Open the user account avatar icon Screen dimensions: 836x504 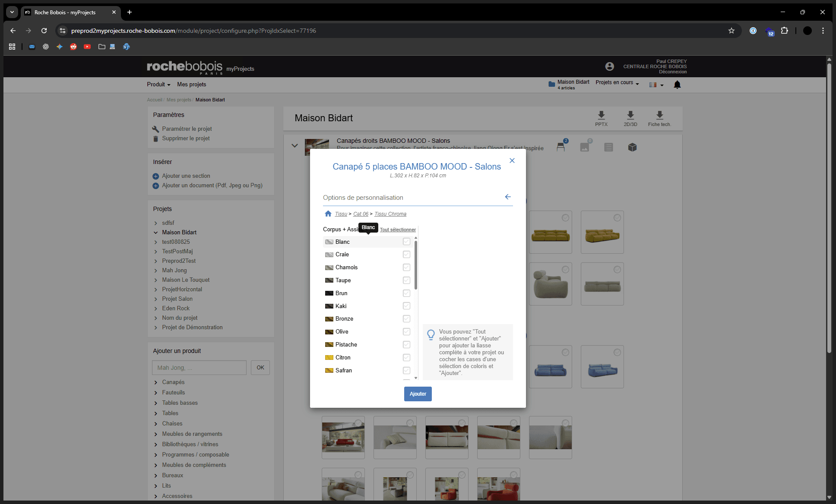pyautogui.click(x=609, y=66)
